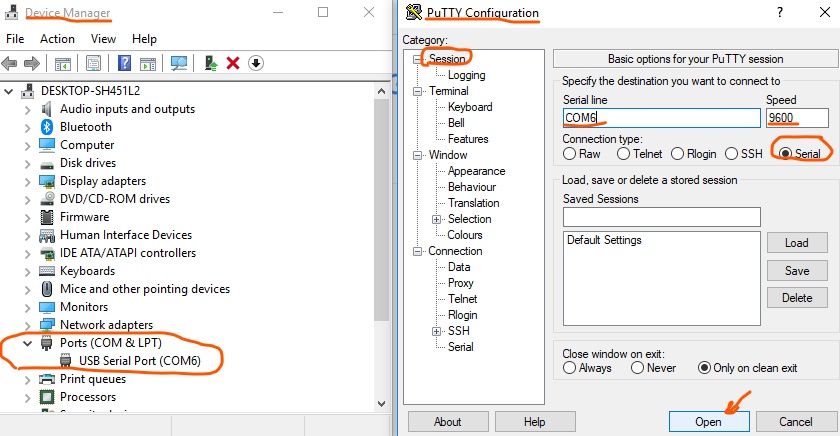Screen dimensions: 840x436
Task: Click the Serial line input field
Action: point(660,118)
